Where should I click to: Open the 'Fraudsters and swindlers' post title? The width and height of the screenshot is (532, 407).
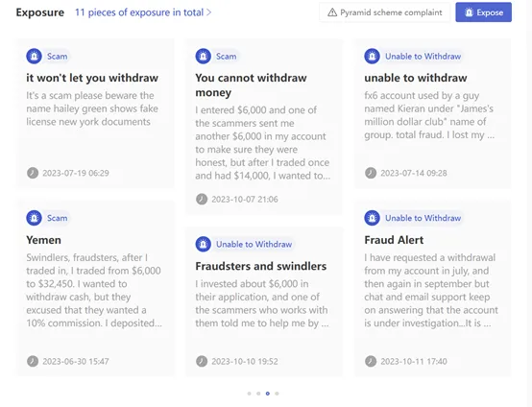(260, 266)
